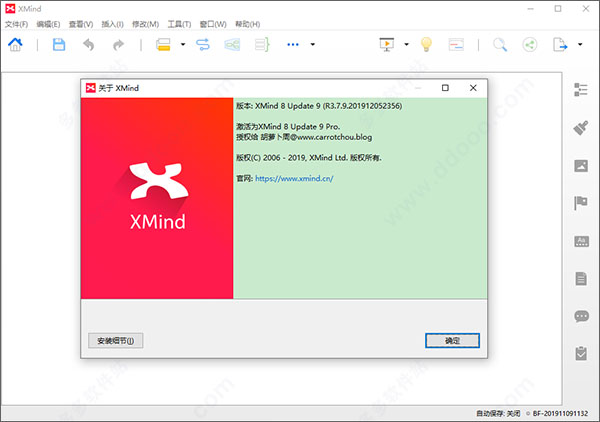This screenshot has height=422, width=600.
Task: Open the 工具(T) menu
Action: pos(180,23)
